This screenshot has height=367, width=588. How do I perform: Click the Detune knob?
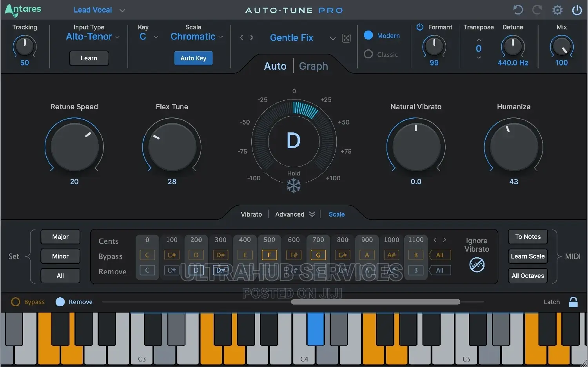(x=513, y=47)
